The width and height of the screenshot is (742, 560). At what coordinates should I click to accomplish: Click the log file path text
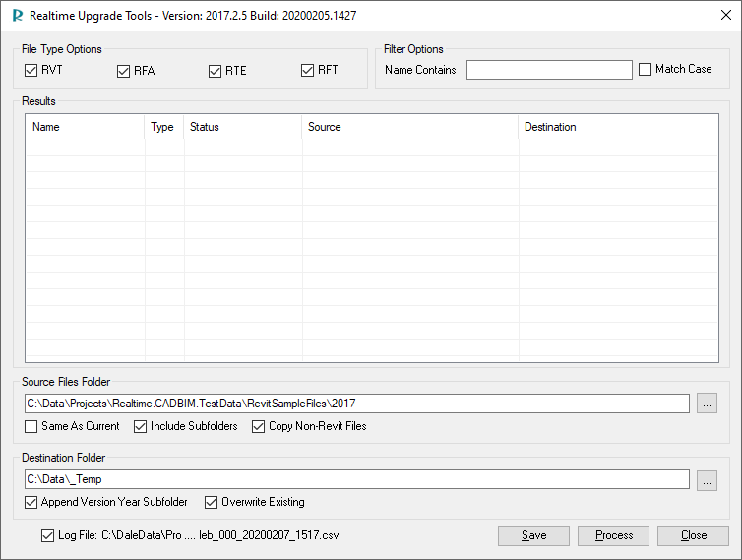coord(220,535)
